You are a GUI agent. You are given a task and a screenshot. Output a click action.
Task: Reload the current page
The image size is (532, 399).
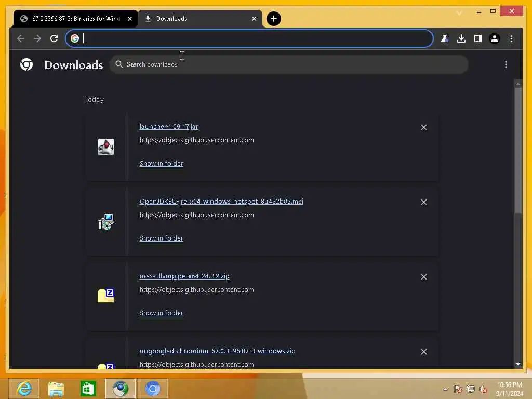click(54, 38)
